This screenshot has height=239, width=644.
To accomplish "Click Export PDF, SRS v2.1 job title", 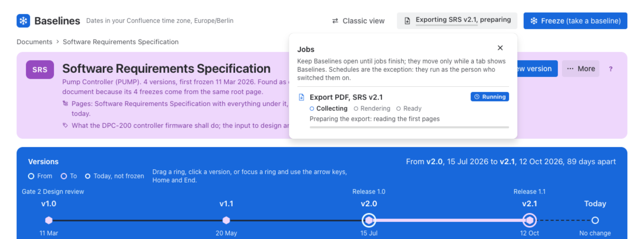I will [x=346, y=97].
